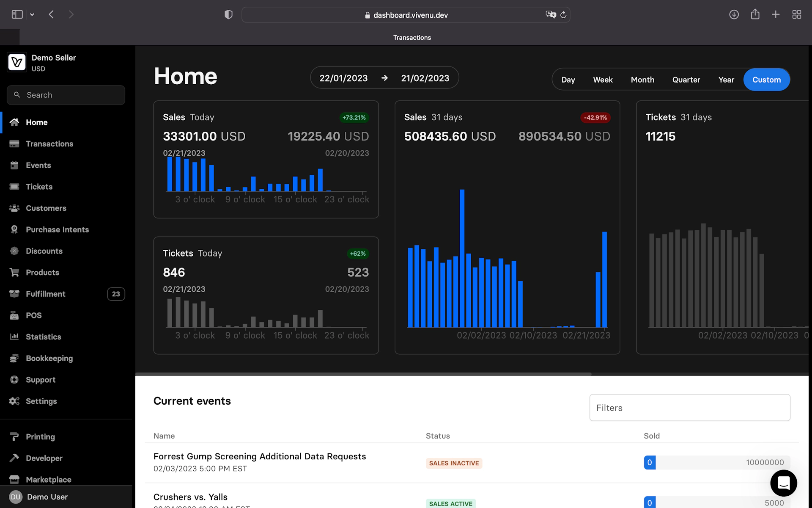Open Statistics via chart icon
812x508 pixels.
(14, 337)
